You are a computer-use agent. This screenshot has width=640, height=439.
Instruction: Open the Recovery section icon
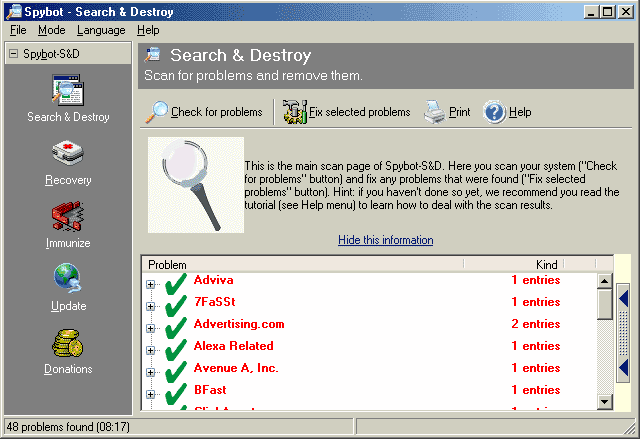point(68,156)
